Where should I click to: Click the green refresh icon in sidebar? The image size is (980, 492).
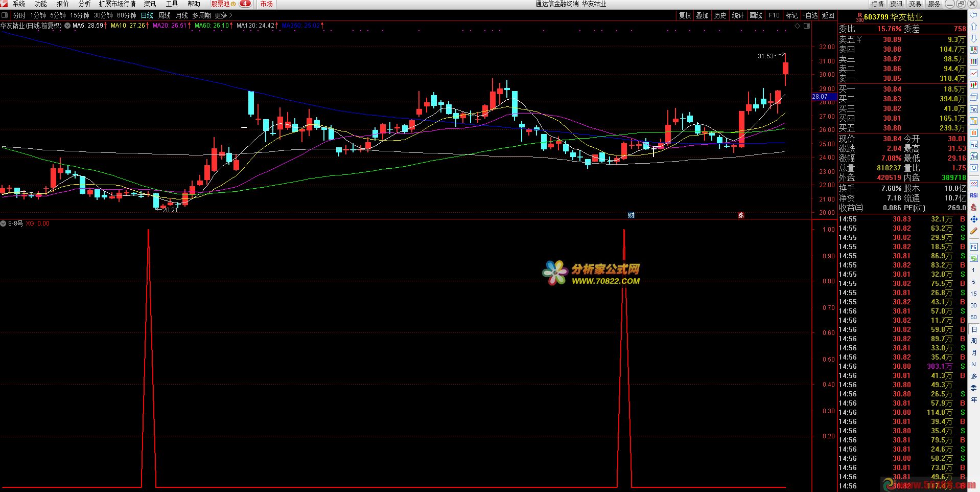pyautogui.click(x=974, y=260)
